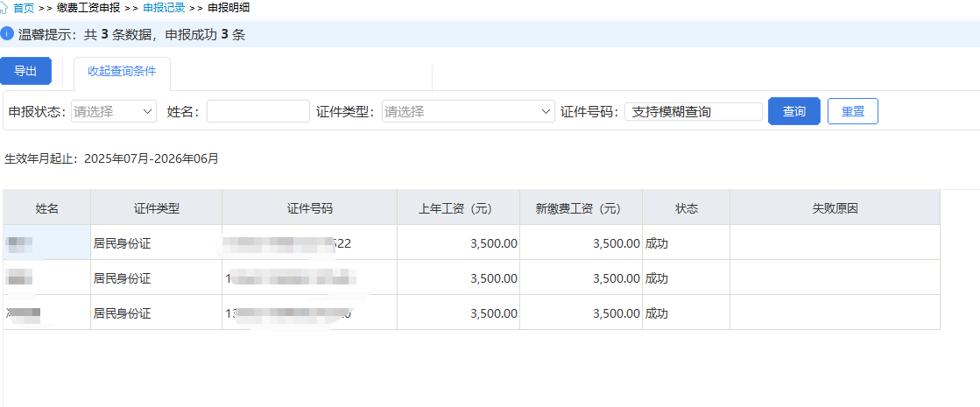The height and width of the screenshot is (407, 980).
Task: Click the 证件类型 dropdown chevron
Action: click(546, 111)
